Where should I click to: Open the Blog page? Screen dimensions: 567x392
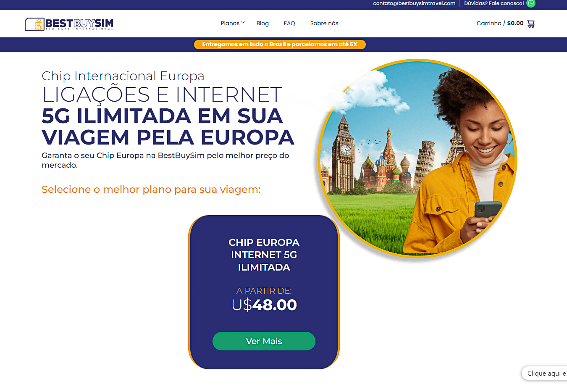(x=262, y=23)
